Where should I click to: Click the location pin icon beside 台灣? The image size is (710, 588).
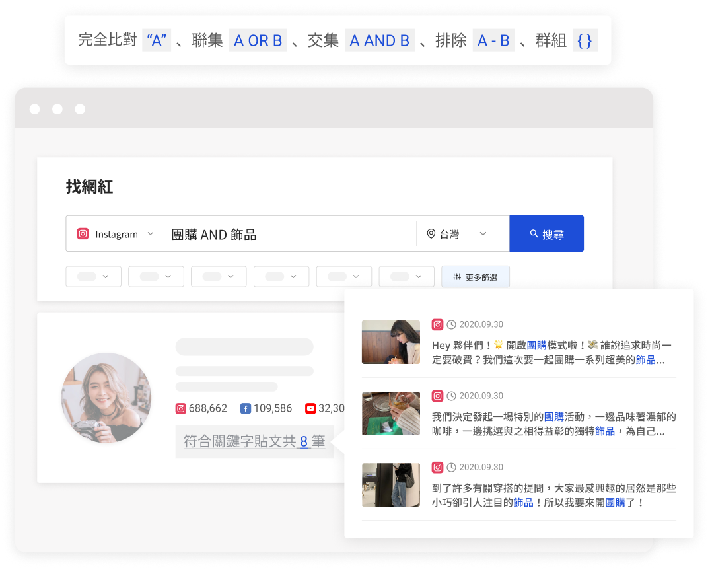point(431,234)
